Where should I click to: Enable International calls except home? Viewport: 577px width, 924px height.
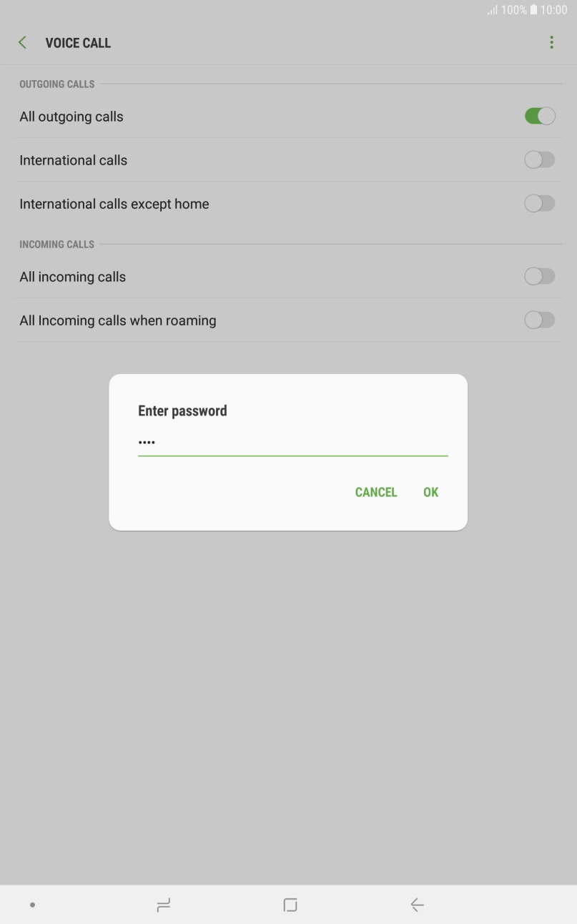540,203
